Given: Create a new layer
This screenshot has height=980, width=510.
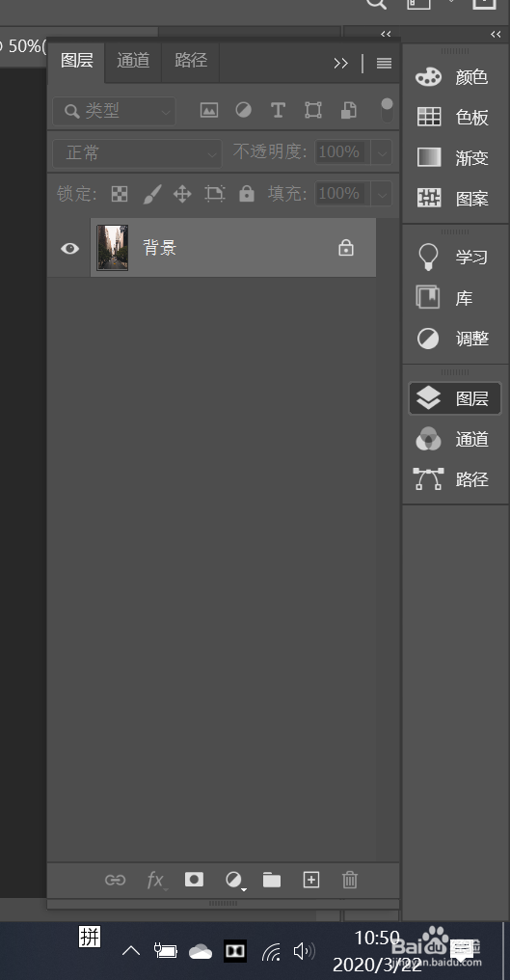Looking at the screenshot, I should 311,880.
